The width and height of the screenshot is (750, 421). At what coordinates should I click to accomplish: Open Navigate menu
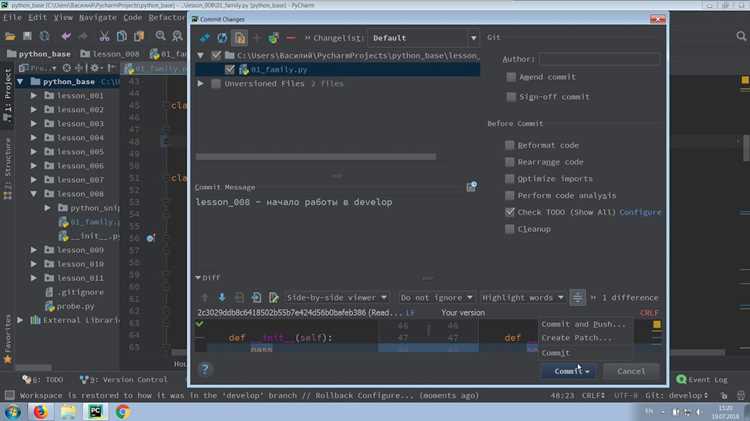(98, 18)
